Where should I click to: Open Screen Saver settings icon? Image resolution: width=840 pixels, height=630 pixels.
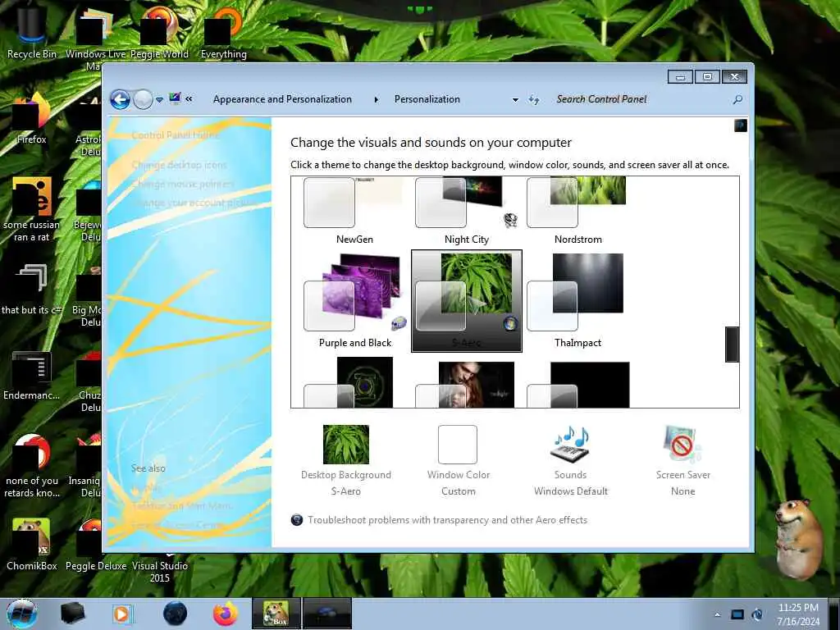point(682,445)
